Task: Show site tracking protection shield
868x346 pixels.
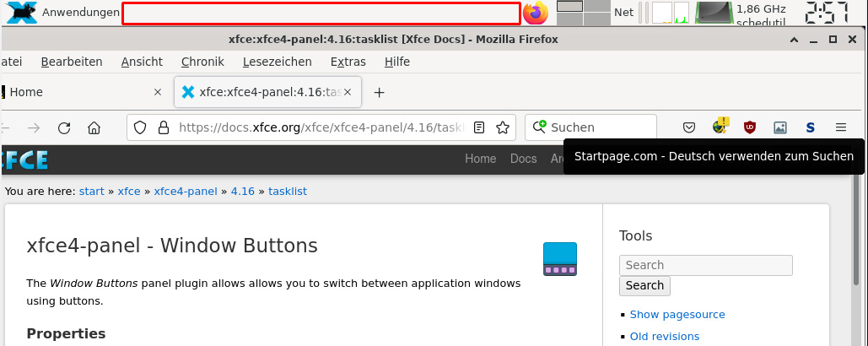Action: pyautogui.click(x=140, y=128)
